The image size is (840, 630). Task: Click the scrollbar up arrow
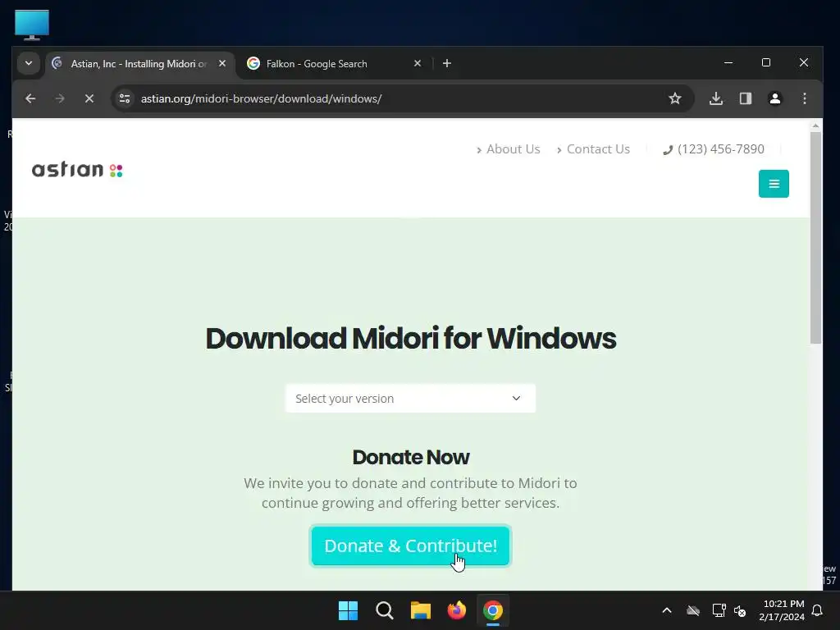(815, 126)
